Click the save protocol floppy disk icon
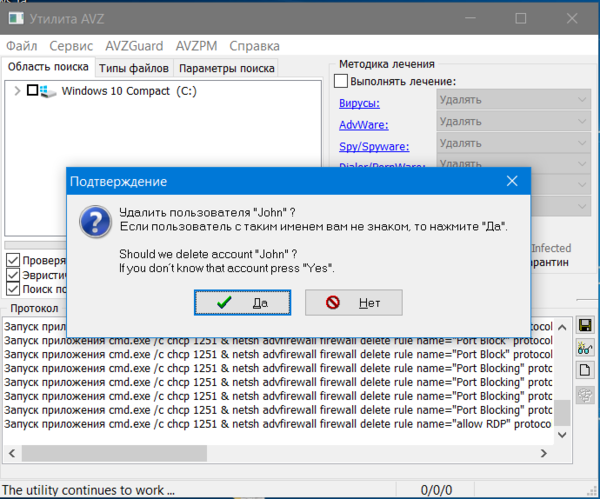600x499 pixels. [585, 326]
